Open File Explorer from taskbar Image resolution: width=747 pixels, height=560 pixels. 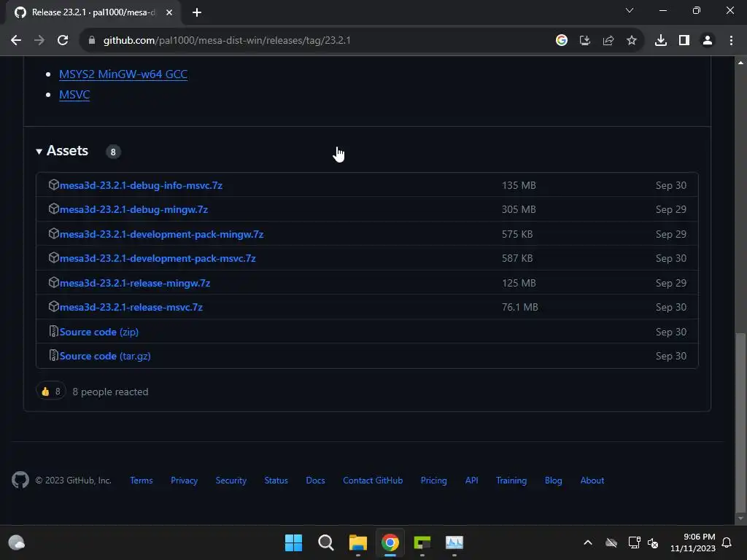[357, 542]
